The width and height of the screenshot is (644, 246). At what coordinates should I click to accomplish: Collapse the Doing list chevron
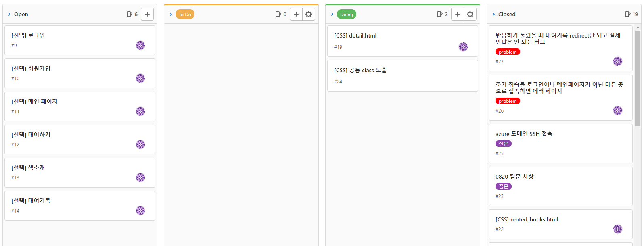pyautogui.click(x=332, y=14)
